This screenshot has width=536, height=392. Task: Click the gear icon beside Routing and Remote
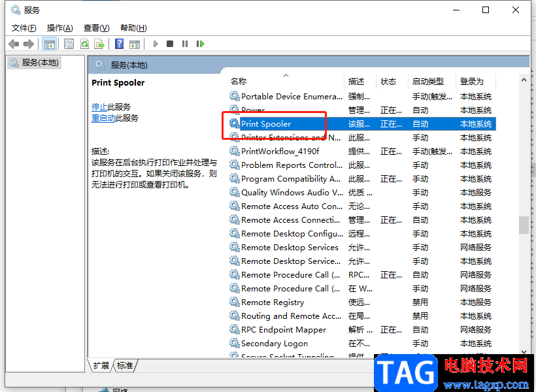[x=234, y=315]
